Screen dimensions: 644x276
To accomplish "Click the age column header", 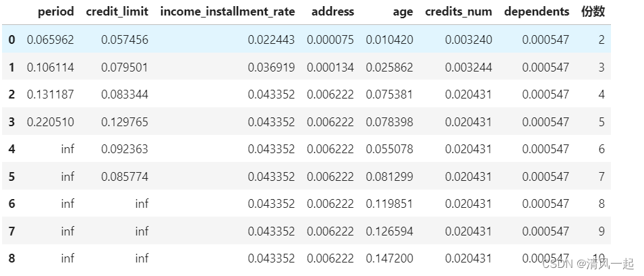I will click(x=403, y=13).
